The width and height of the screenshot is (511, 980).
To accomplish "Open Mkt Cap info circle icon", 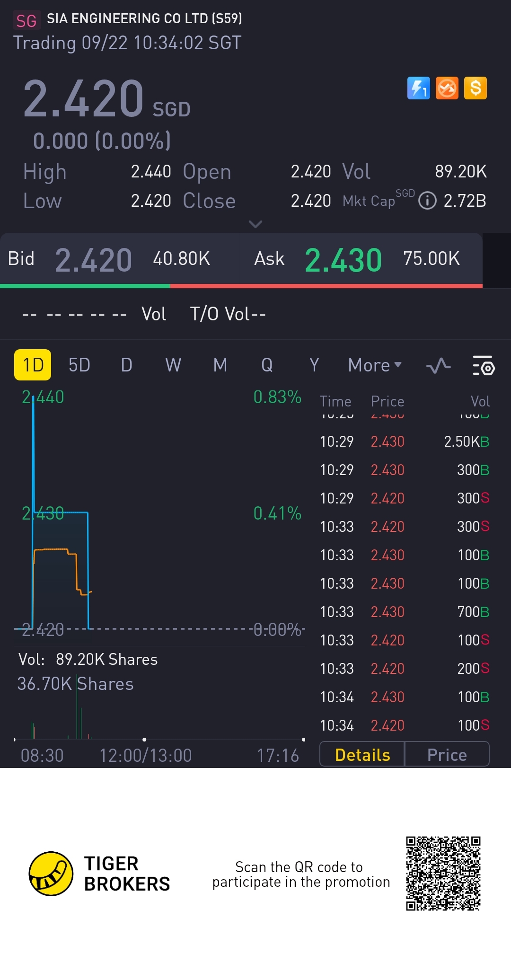I will pyautogui.click(x=427, y=201).
